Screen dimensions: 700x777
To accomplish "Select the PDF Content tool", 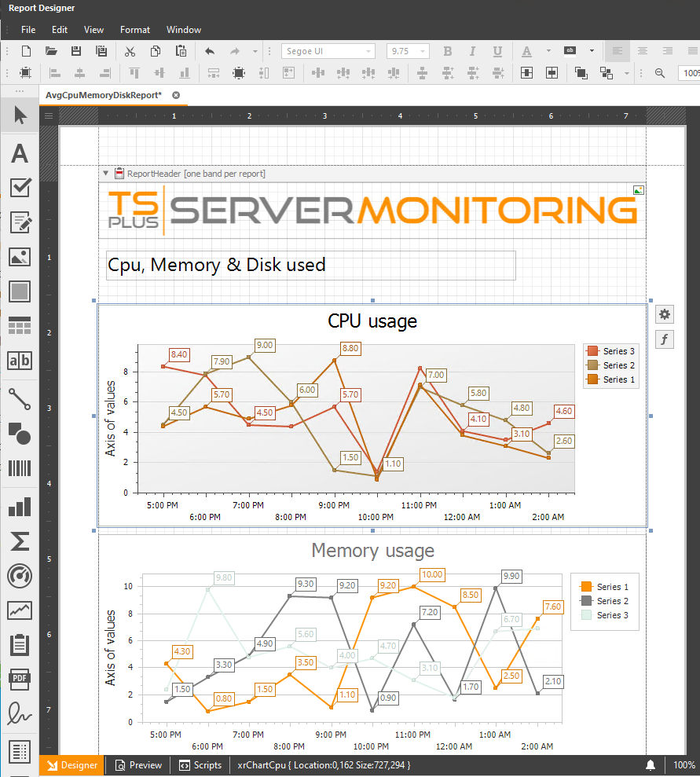I will (20, 679).
